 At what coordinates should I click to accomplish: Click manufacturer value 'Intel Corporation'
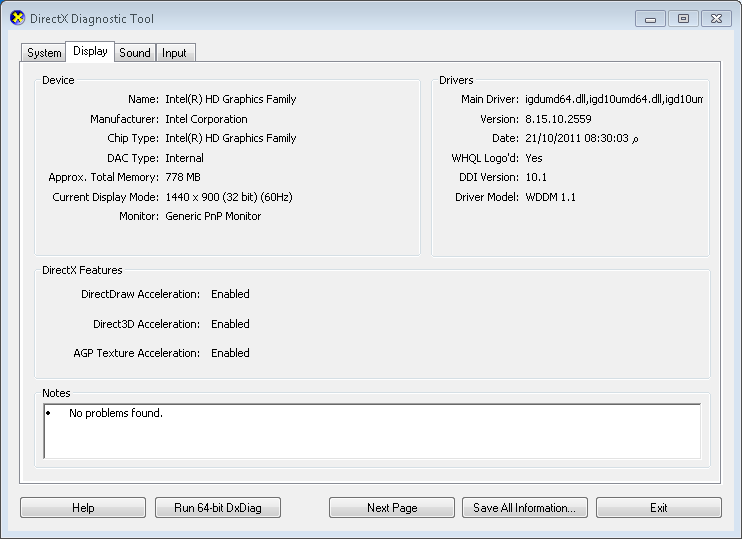(206, 119)
